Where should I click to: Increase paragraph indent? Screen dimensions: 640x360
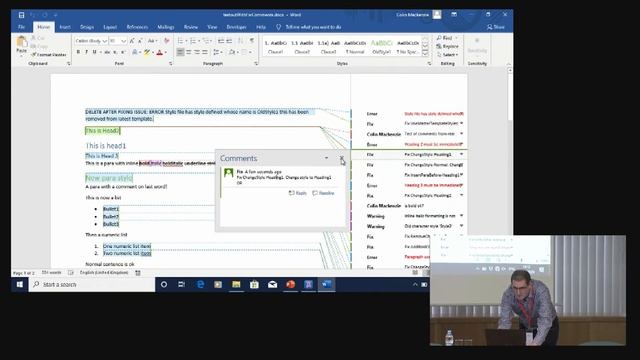(229, 41)
